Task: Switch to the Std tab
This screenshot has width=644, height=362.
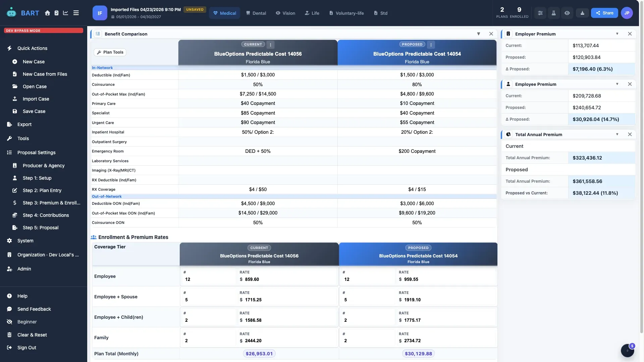Action: point(381,13)
